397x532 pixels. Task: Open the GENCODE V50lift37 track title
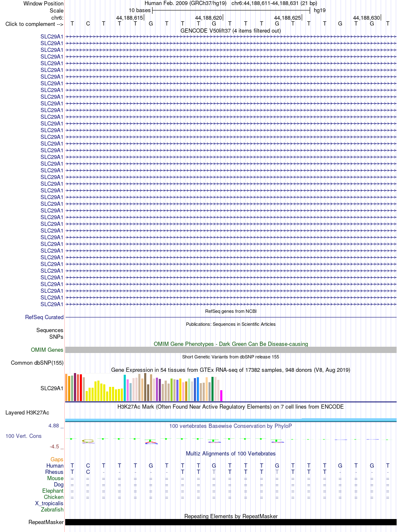point(231,31)
